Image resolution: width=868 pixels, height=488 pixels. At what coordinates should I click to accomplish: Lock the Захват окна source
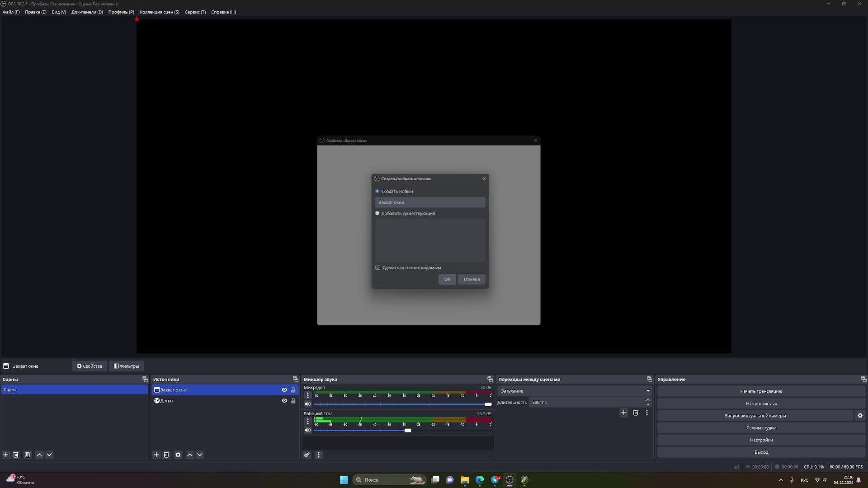tap(293, 390)
